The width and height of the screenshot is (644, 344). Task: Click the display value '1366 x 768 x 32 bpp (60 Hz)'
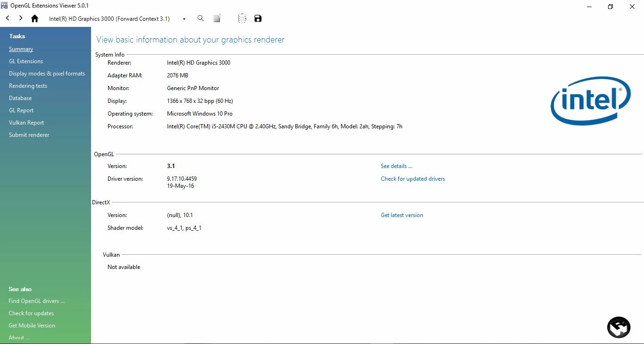click(x=200, y=101)
